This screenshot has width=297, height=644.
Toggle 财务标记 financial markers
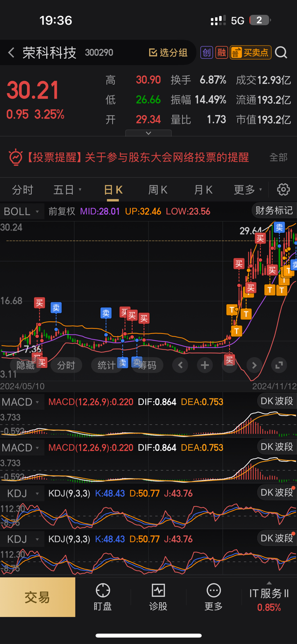click(274, 210)
